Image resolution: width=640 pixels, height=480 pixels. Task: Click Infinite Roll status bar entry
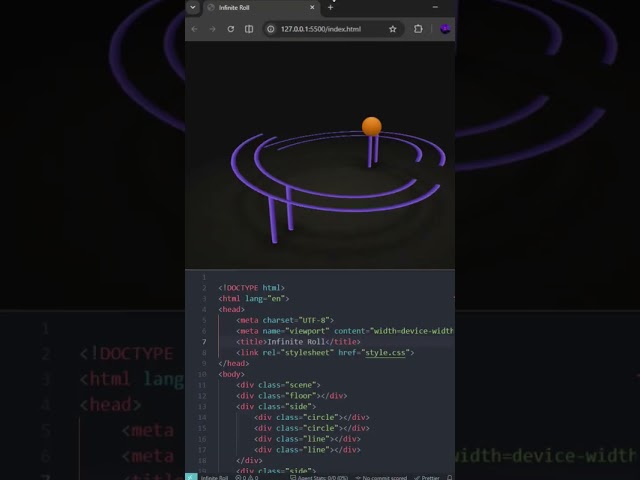coord(214,477)
